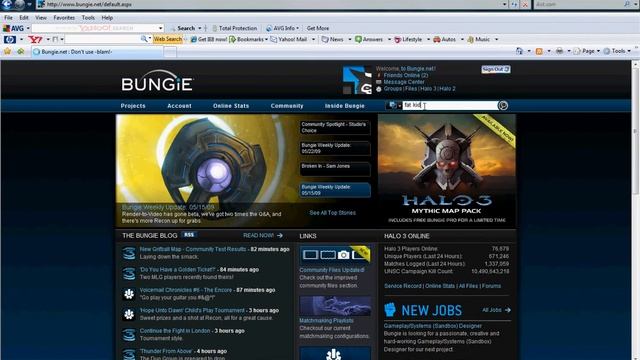This screenshot has width=640, height=360.
Task: Click the fist icon beside New Jobs
Action: click(390, 309)
